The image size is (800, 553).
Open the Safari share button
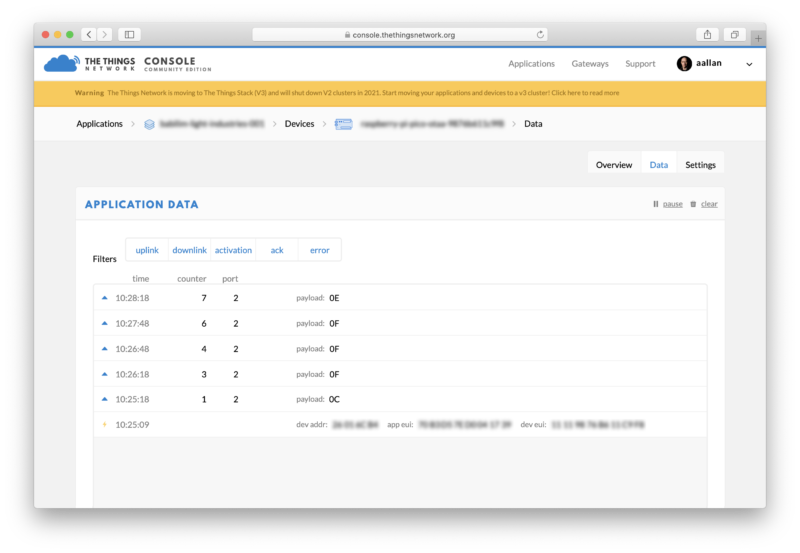pyautogui.click(x=707, y=35)
